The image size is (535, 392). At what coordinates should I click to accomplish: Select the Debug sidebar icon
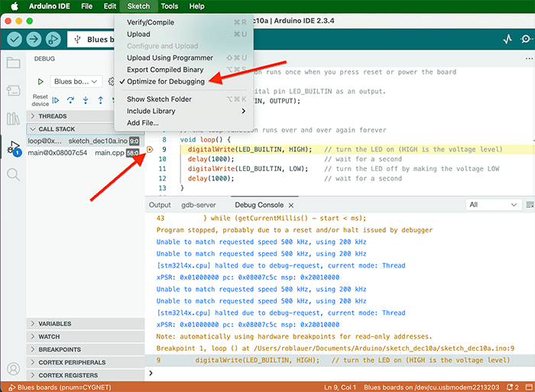(14, 147)
